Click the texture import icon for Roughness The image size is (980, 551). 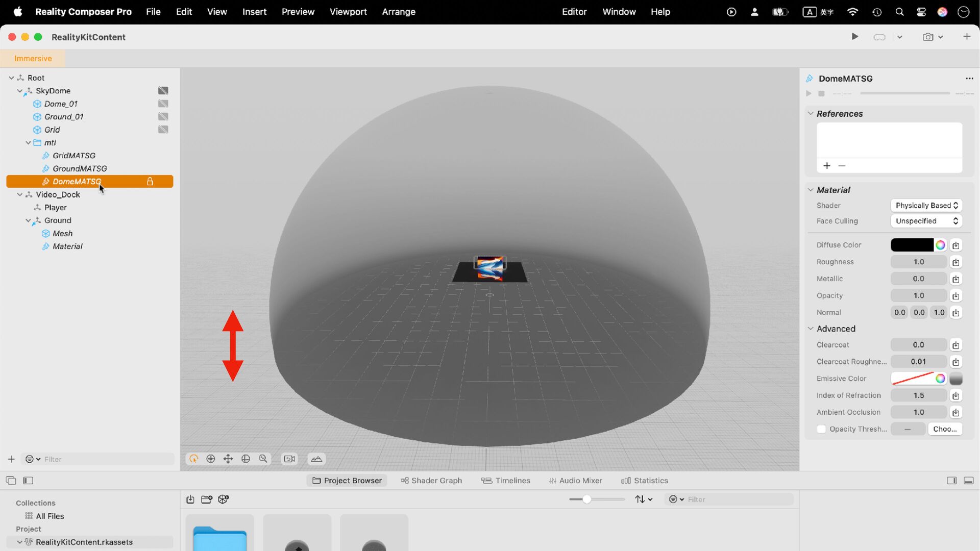click(955, 262)
